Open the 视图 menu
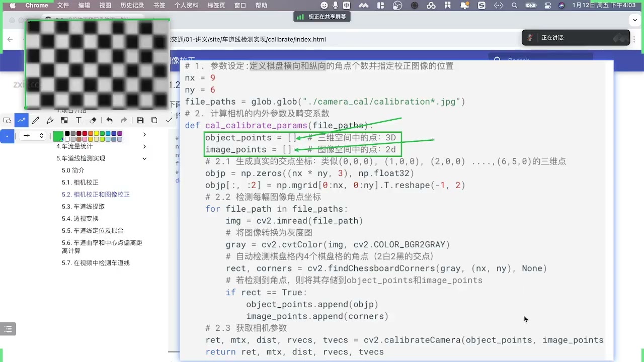This screenshot has height=362, width=644. pos(105,6)
